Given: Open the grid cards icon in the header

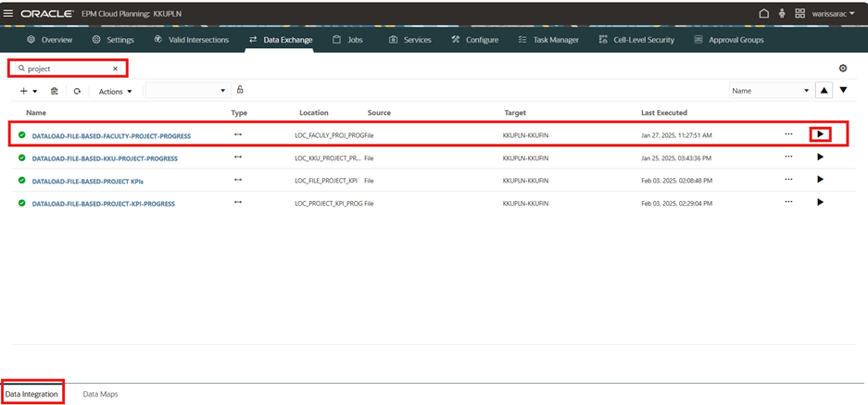Looking at the screenshot, I should (x=799, y=14).
